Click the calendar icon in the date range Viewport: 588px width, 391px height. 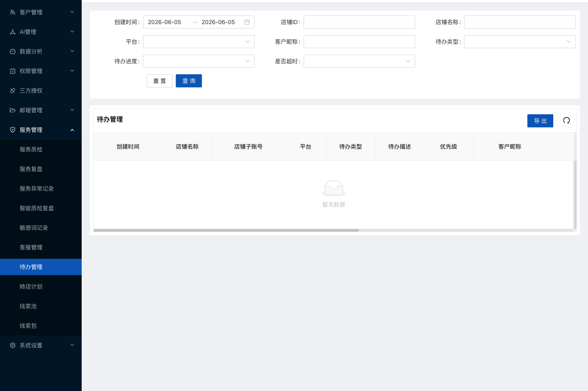coord(247,22)
